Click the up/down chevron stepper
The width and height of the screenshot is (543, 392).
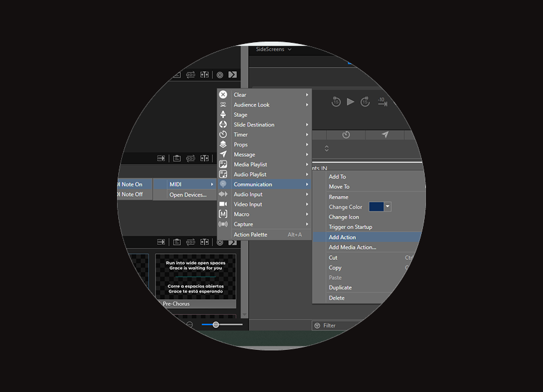[327, 148]
